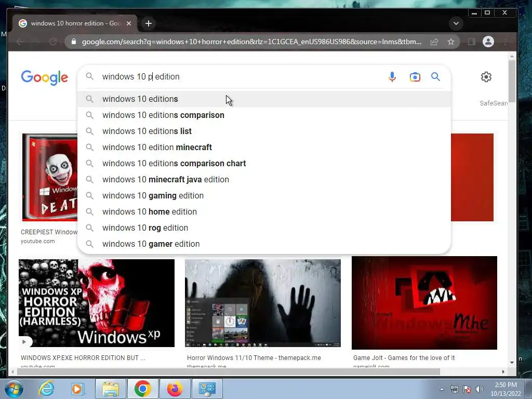
Task: Click the address bar URL
Action: click(251, 42)
